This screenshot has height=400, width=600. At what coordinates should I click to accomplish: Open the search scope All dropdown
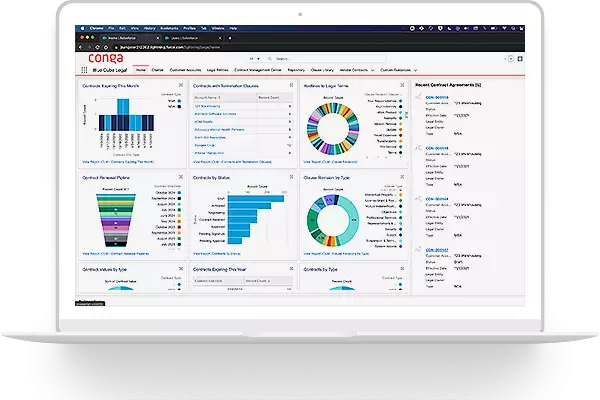pyautogui.click(x=254, y=58)
